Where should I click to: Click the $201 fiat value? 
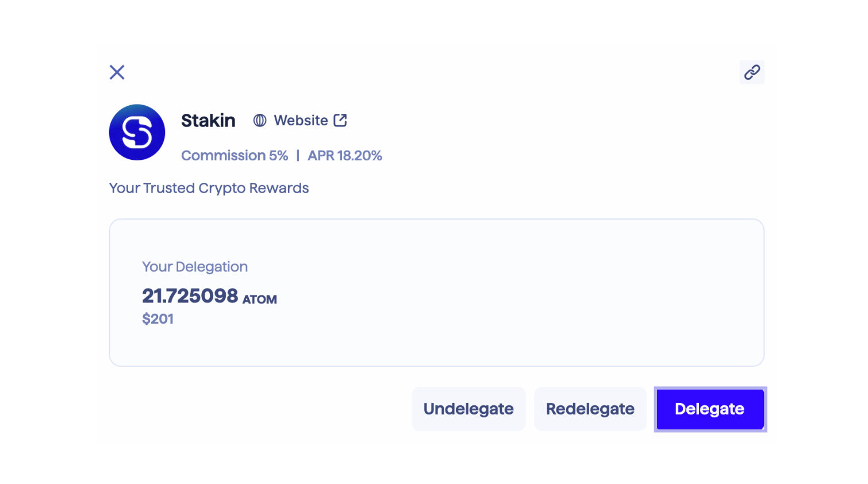pos(158,319)
